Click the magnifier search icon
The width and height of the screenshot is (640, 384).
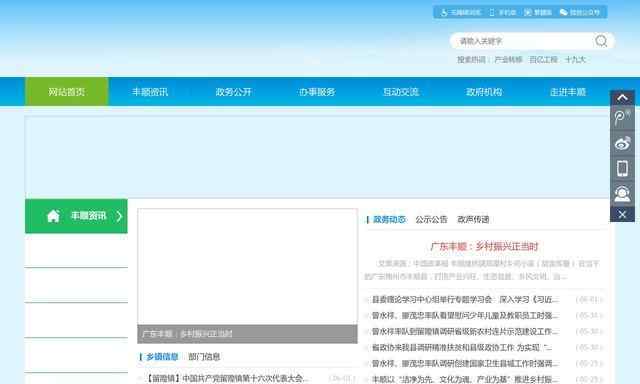tap(601, 41)
